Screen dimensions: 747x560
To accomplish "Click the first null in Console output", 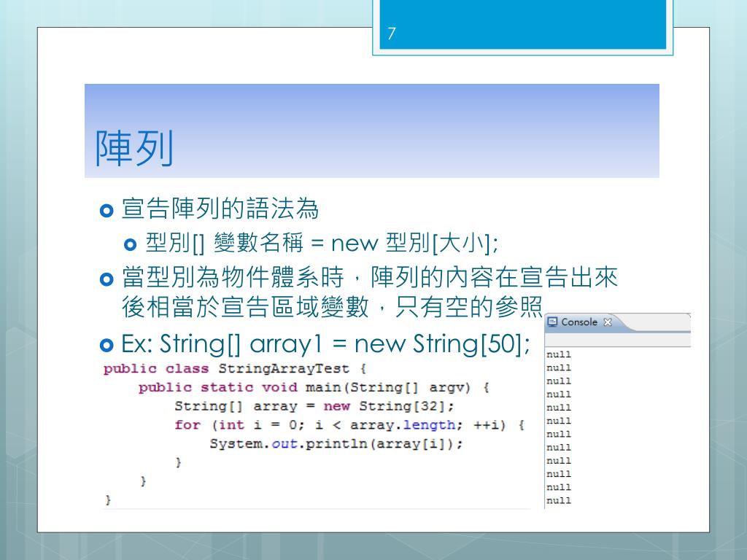I will [559, 354].
